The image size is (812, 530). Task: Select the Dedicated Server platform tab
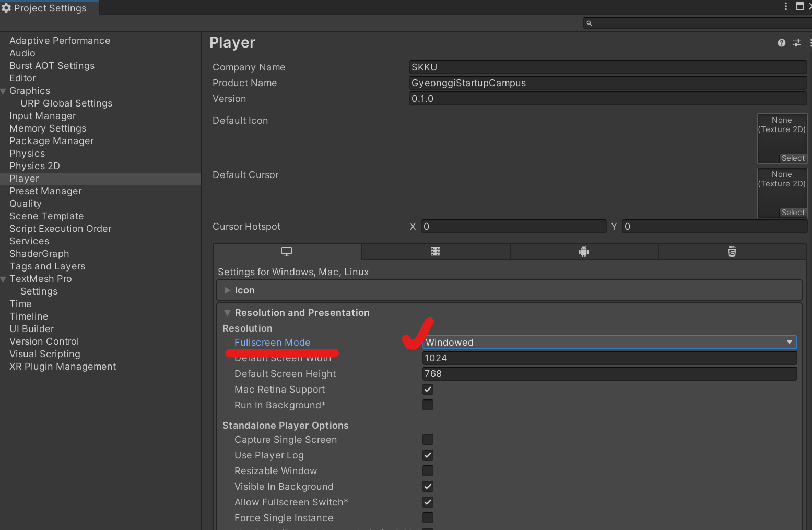pyautogui.click(x=436, y=252)
